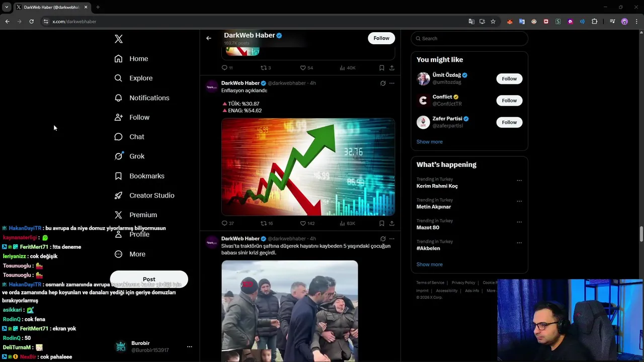Show more in What's happening

[x=429, y=264]
